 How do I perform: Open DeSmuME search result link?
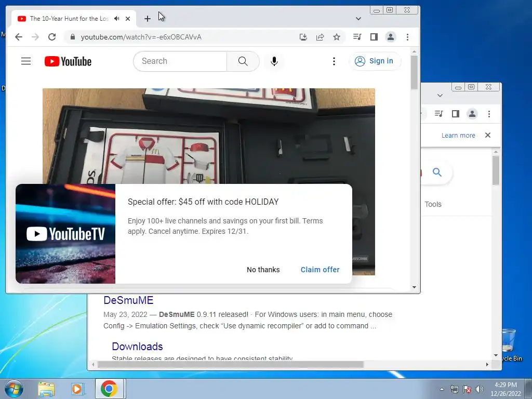[x=128, y=300]
